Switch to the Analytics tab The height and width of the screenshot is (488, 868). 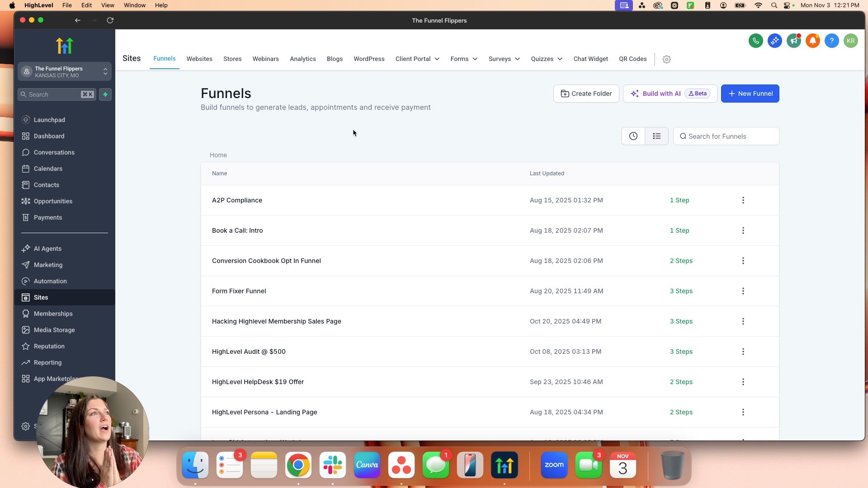(303, 59)
